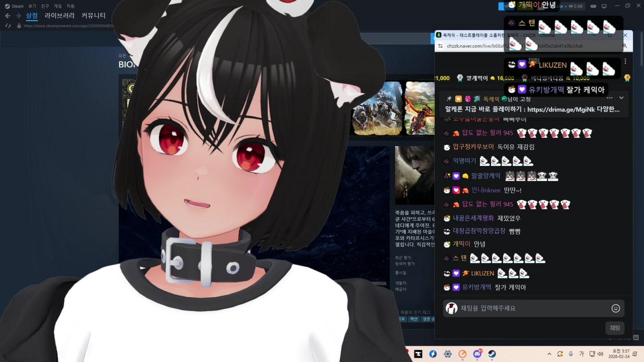Click the Chrome zoom magnifier icon

[625, 46]
